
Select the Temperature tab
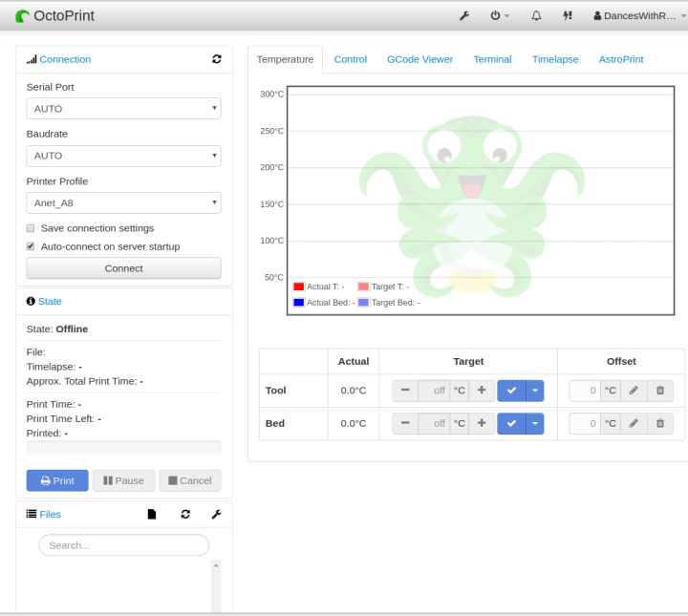point(285,59)
